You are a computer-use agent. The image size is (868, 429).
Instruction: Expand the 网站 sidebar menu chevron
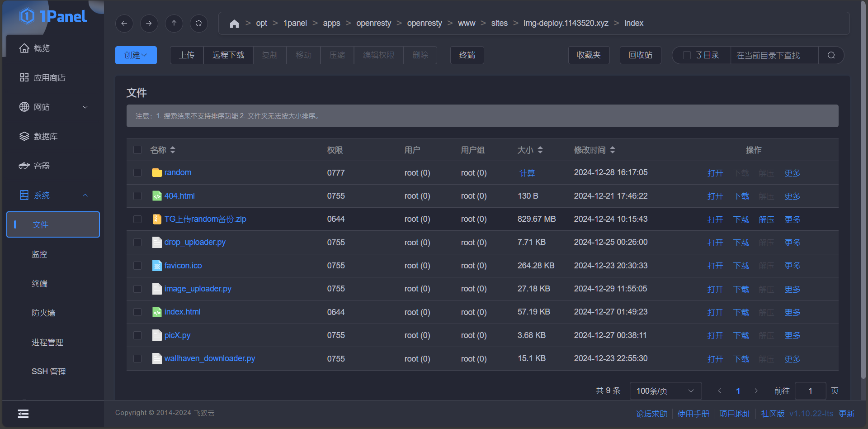(x=85, y=107)
